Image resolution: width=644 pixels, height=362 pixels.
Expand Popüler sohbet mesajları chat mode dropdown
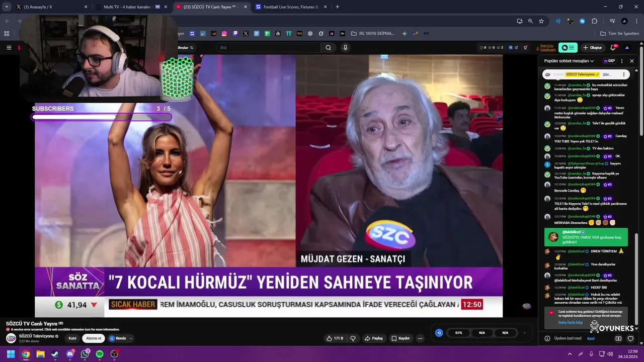pyautogui.click(x=569, y=61)
